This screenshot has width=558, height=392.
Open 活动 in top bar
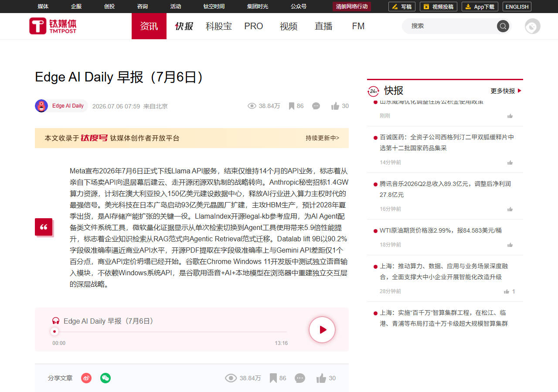[176, 7]
